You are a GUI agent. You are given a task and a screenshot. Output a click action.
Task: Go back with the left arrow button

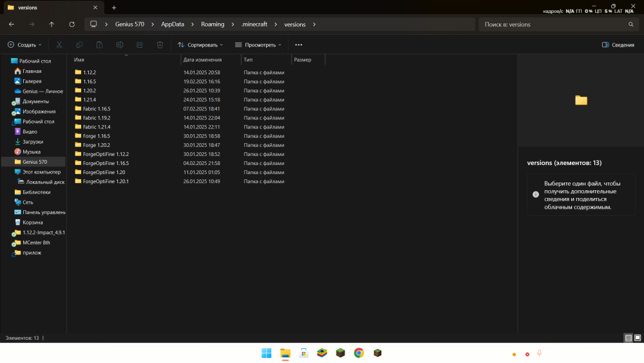pos(12,25)
